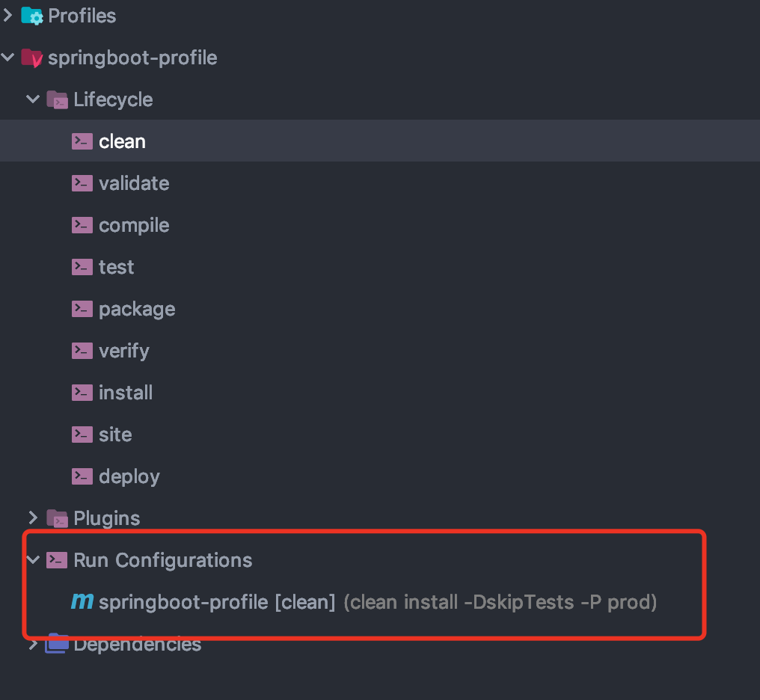Click the clean goal icon
760x700 pixels.
(82, 141)
